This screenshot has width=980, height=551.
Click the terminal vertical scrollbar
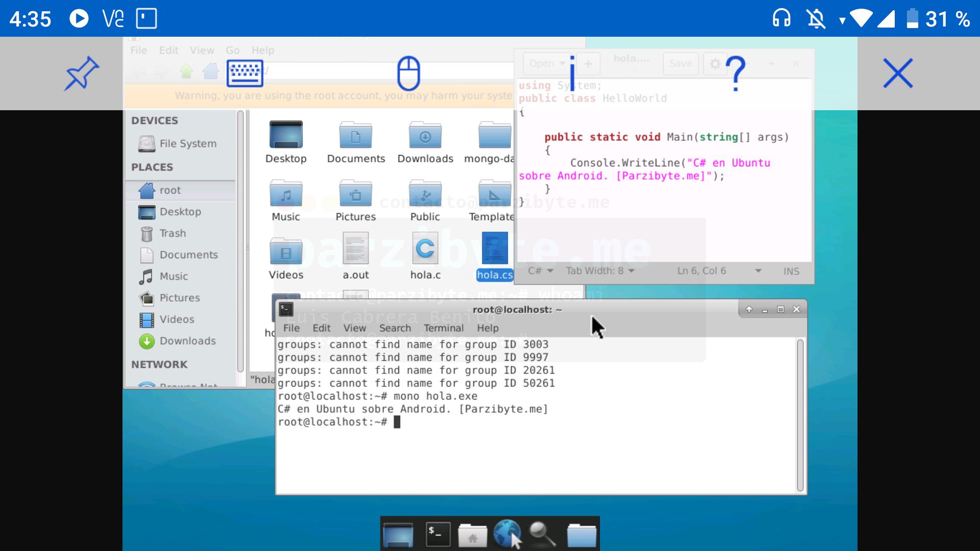click(x=800, y=415)
